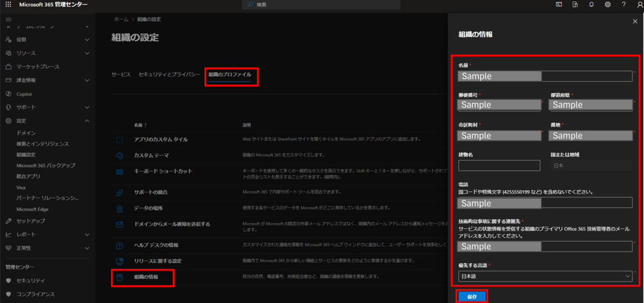The image size is (644, 303).
Task: Click the 役割 icon in sidebar
Action: pyautogui.click(x=8, y=40)
